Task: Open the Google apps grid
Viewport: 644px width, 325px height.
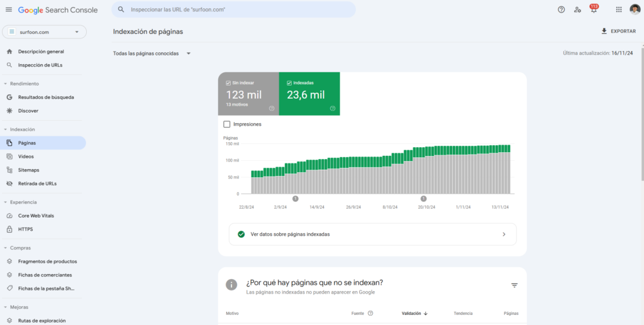Action: [x=619, y=9]
